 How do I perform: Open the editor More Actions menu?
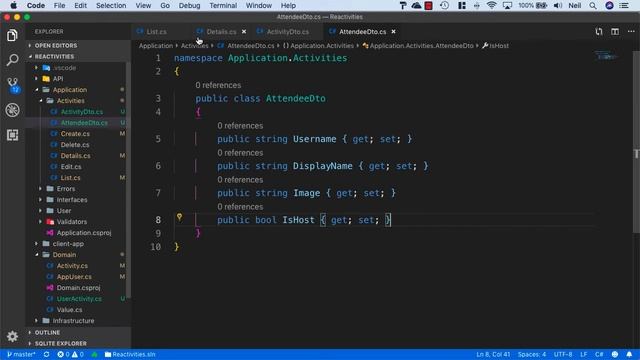click(x=631, y=31)
